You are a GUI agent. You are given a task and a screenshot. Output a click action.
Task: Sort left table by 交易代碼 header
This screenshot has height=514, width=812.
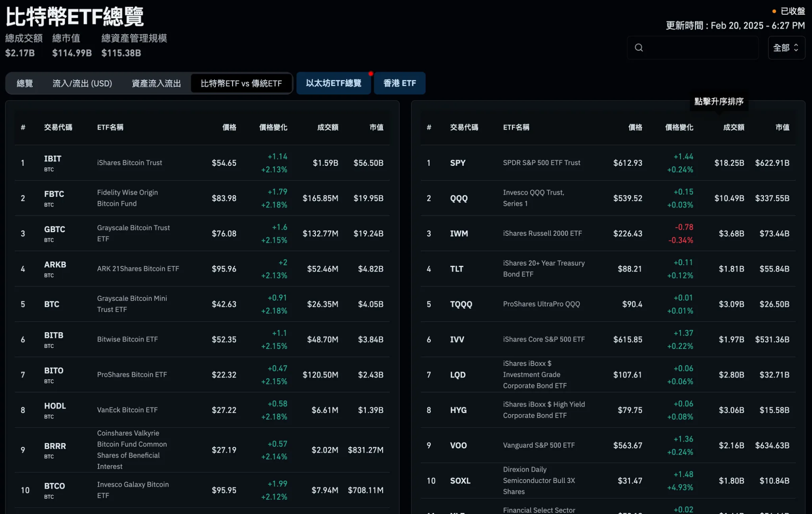click(58, 127)
